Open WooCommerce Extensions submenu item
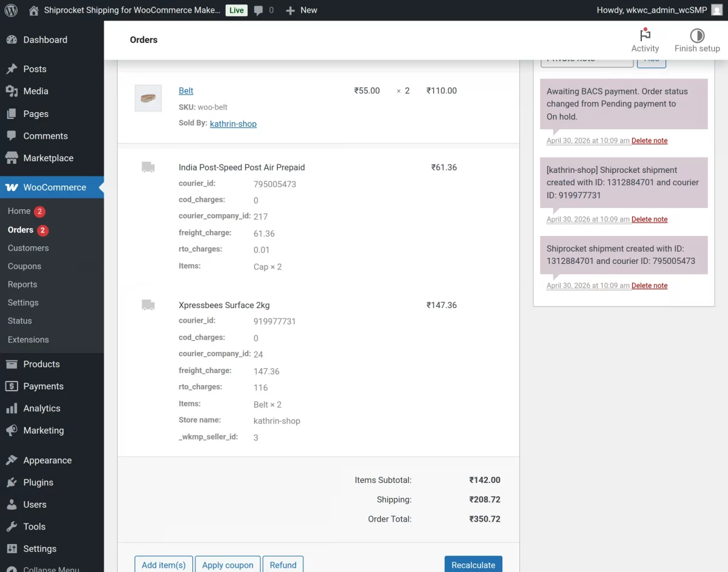The height and width of the screenshot is (572, 728). (x=29, y=340)
